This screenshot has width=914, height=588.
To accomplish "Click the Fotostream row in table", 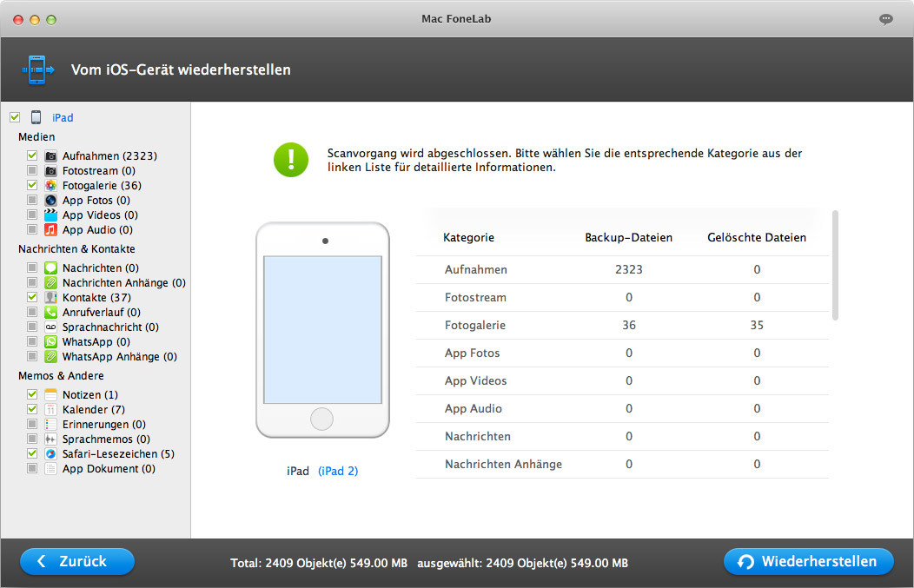I will tap(622, 297).
